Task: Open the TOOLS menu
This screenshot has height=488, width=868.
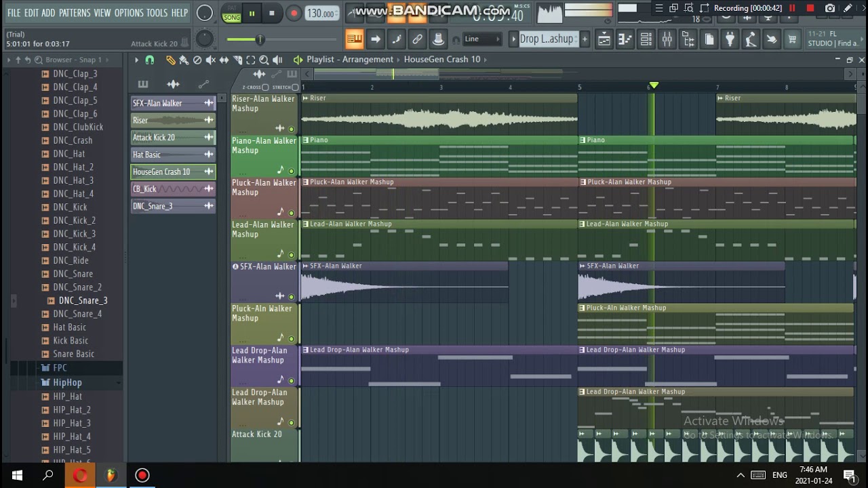Action: [157, 13]
